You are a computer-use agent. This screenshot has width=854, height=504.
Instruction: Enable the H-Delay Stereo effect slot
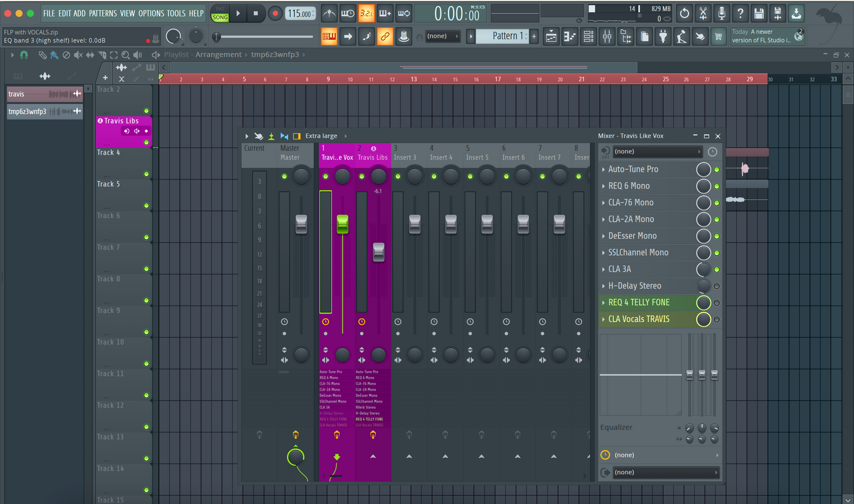click(x=717, y=286)
